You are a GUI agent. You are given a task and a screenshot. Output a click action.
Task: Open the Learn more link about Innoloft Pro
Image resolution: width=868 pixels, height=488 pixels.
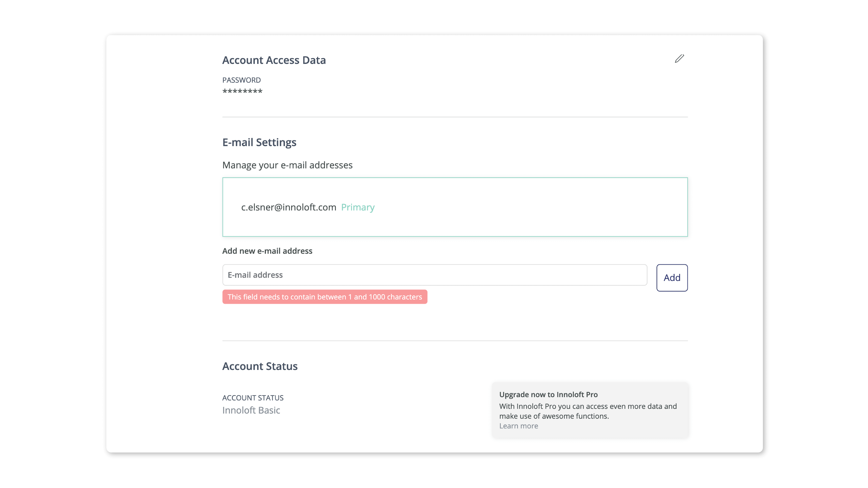click(519, 426)
